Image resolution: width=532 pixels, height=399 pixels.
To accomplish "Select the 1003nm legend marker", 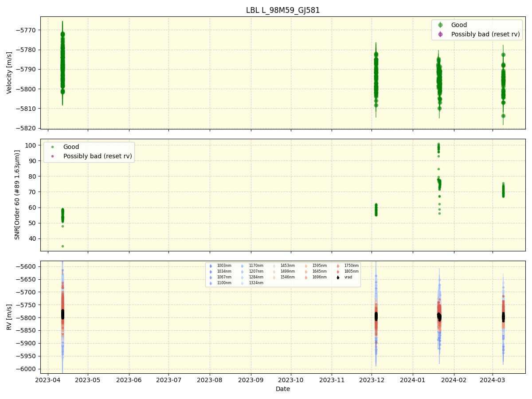I will pyautogui.click(x=211, y=266).
